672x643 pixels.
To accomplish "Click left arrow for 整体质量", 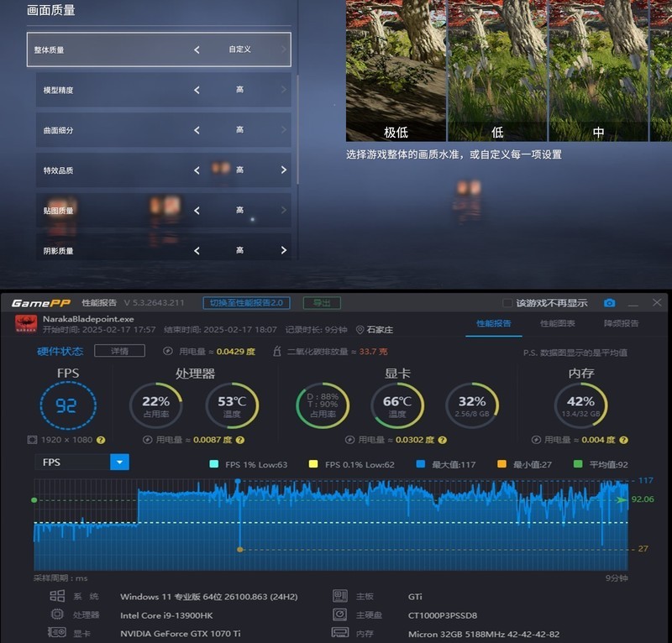I will [x=197, y=50].
